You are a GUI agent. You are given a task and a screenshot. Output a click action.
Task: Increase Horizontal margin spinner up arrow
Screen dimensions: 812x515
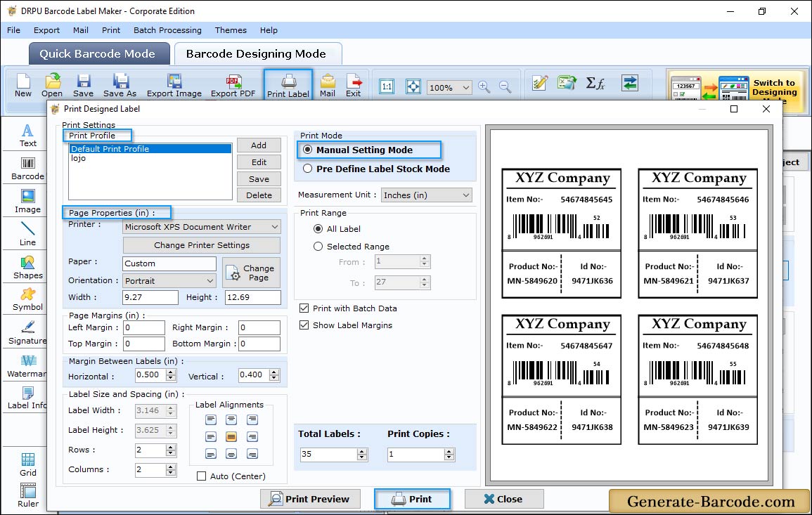(x=171, y=372)
